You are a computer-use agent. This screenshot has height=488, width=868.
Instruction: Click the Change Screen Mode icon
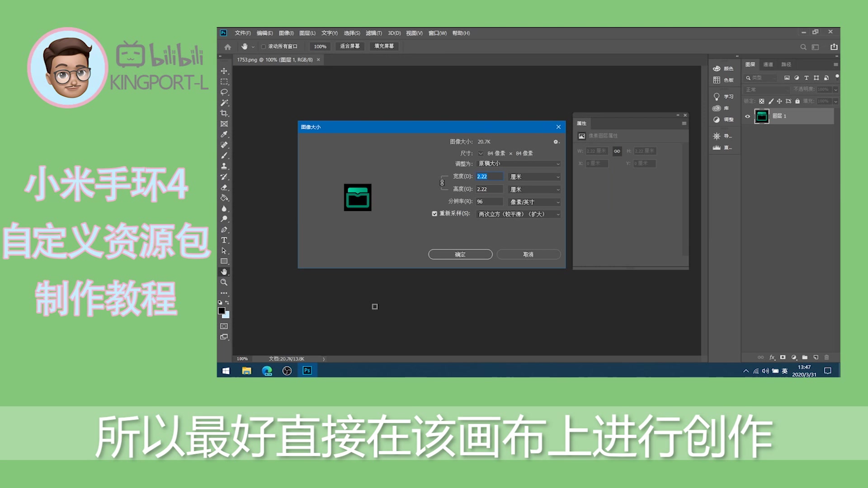(224, 337)
